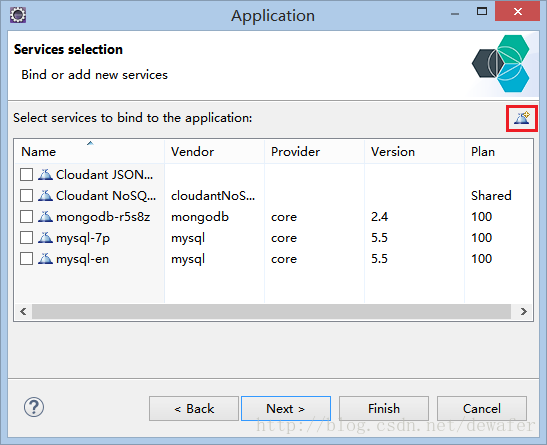Click the mongodb-r5s8z row's '100' plan
This screenshot has height=445, width=547.
[481, 217]
